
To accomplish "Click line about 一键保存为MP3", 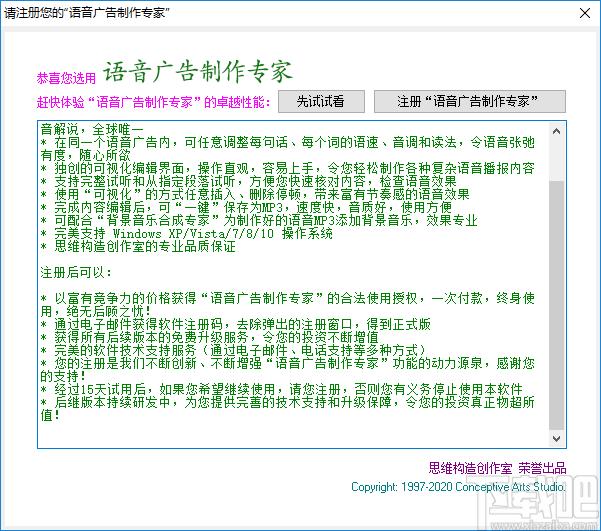I will point(246,207).
